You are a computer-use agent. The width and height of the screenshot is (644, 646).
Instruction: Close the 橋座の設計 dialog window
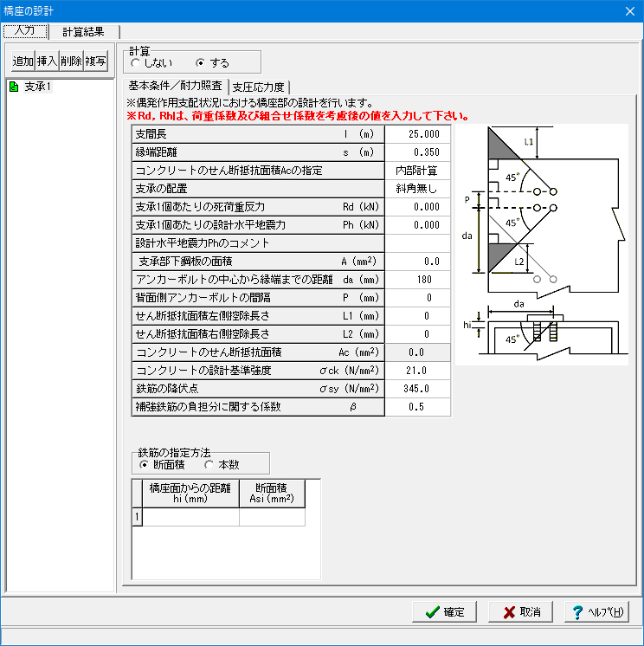(630, 11)
